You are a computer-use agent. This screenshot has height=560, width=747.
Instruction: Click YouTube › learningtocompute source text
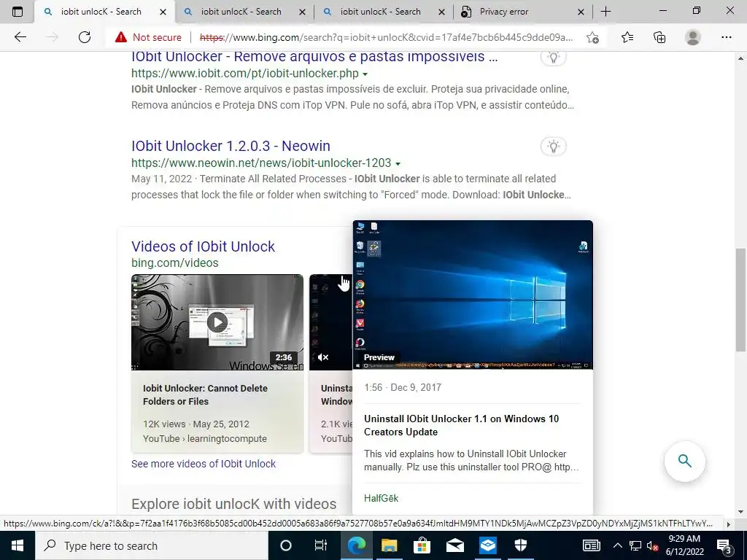(205, 438)
